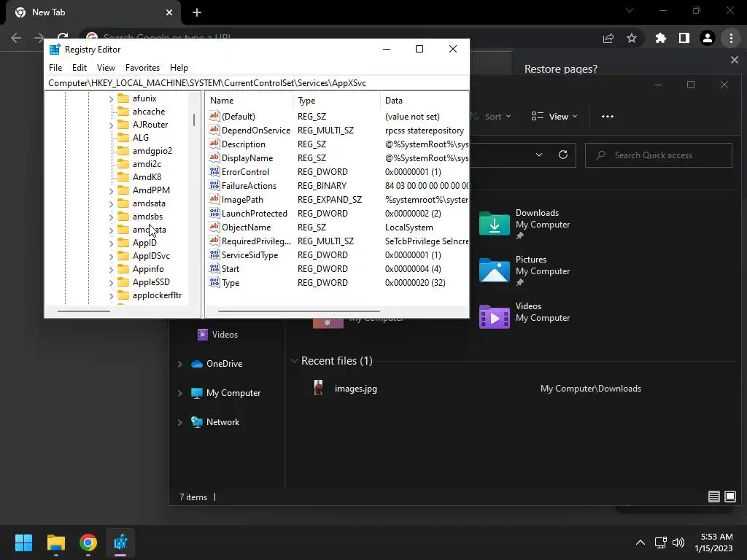
Task: Switch Explorer to details view layout
Action: (713, 497)
